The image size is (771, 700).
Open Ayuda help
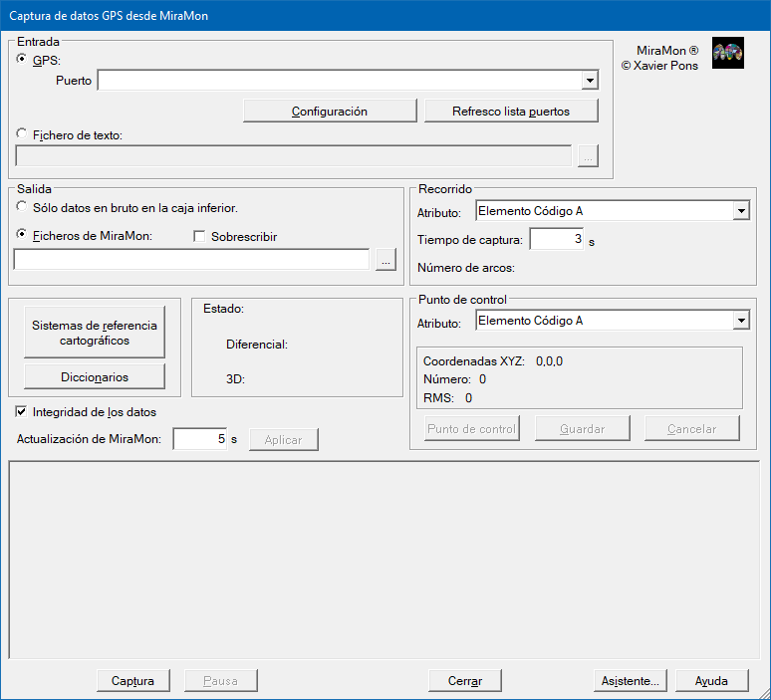point(711,681)
